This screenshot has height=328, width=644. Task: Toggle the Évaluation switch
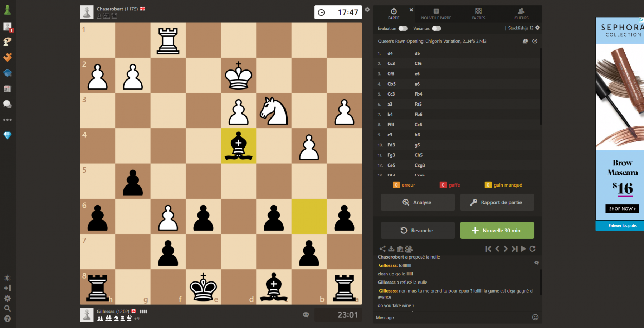coord(403,28)
